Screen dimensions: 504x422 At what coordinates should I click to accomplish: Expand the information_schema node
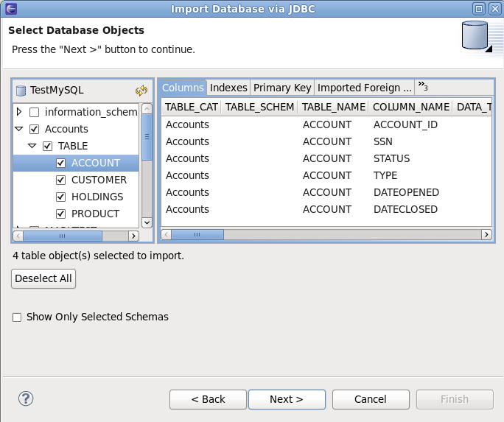[x=19, y=112]
